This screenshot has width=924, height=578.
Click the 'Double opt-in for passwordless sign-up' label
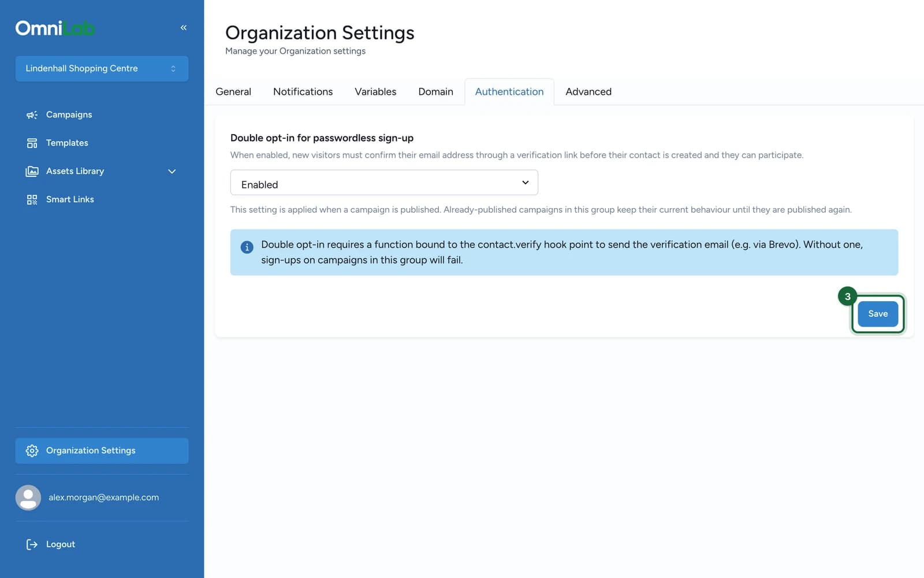[322, 138]
